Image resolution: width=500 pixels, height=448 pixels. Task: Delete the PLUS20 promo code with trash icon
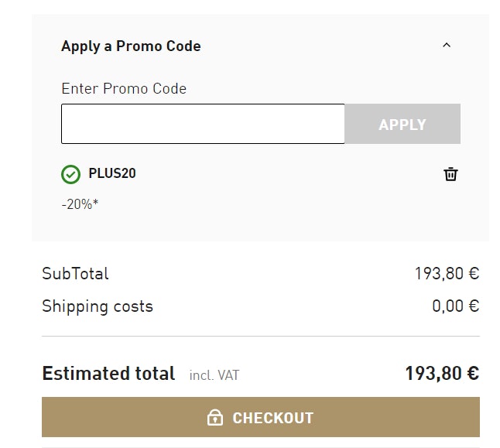click(x=450, y=174)
